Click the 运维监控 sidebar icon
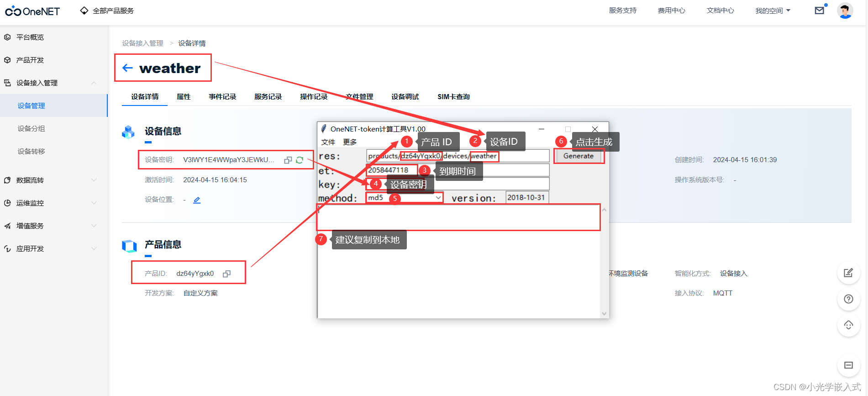Image resolution: width=868 pixels, height=396 pixels. [7, 203]
